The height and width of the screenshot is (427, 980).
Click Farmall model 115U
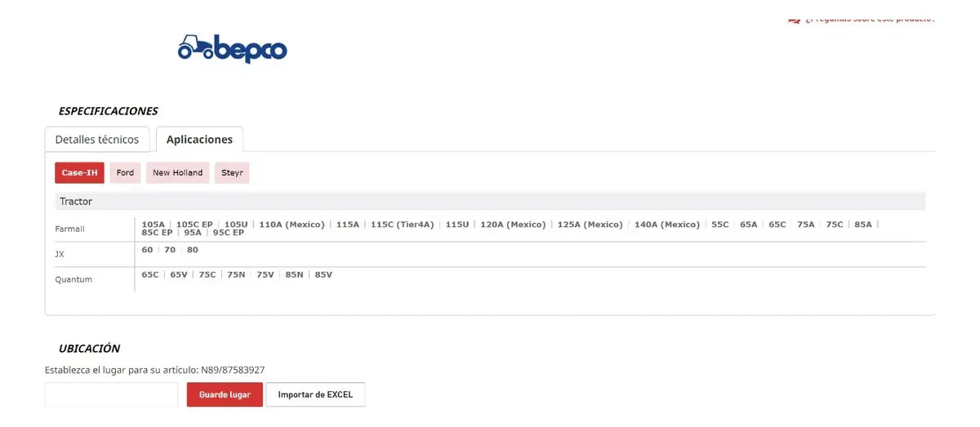coord(457,225)
